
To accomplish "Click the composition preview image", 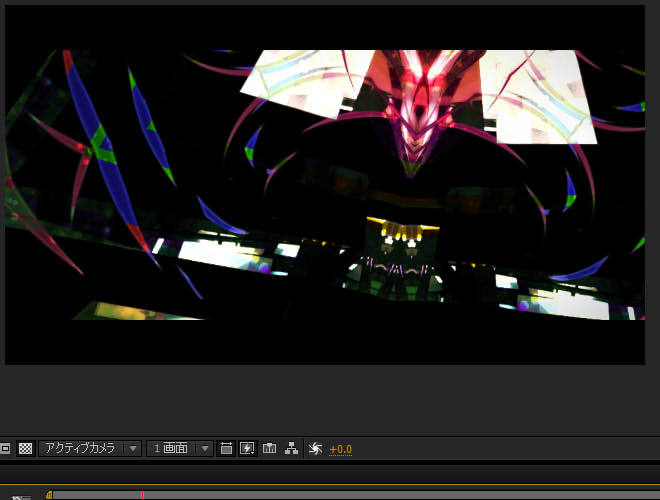I will click(325, 185).
